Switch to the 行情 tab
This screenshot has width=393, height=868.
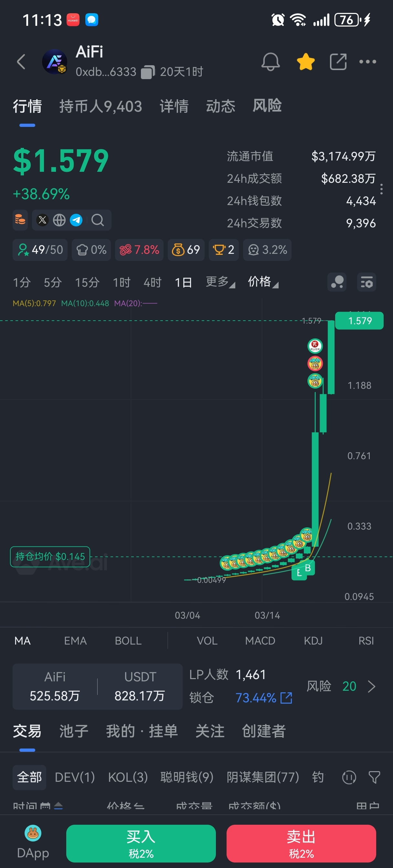click(27, 106)
